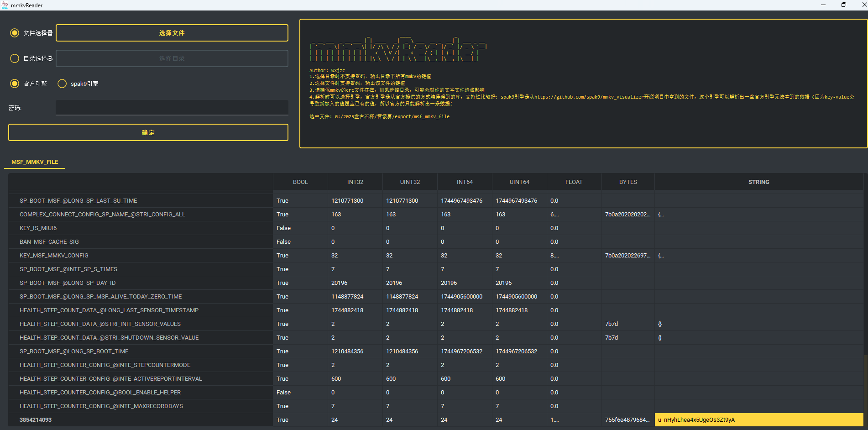Click BYTES cell 7b0a202022697... of KEY_MSF_MMKV_CONFIG row

click(628, 255)
